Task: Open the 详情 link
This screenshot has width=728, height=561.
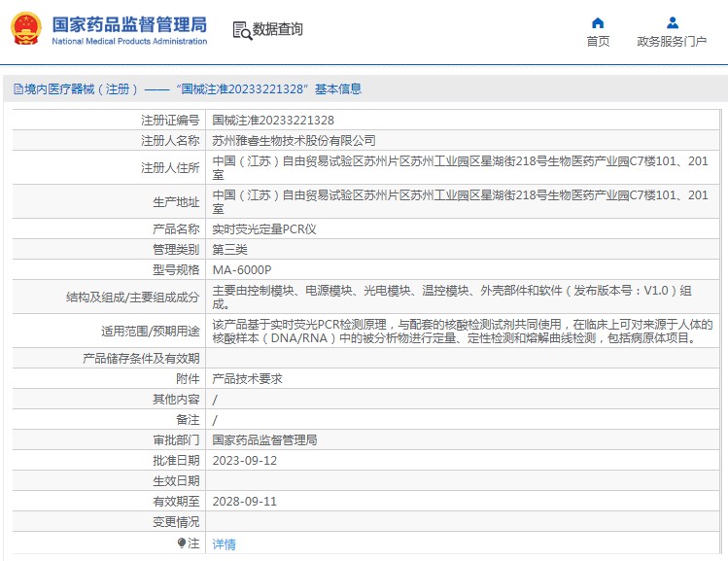Action: 224,543
